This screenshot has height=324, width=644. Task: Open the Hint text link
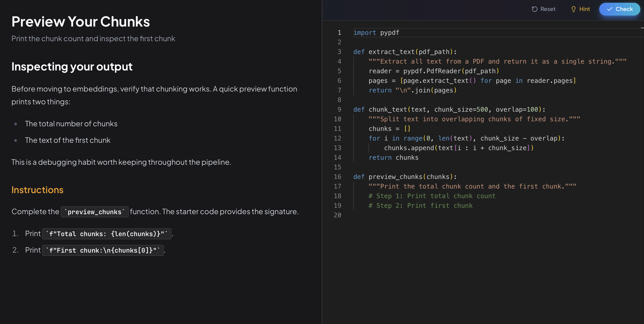tap(585, 9)
